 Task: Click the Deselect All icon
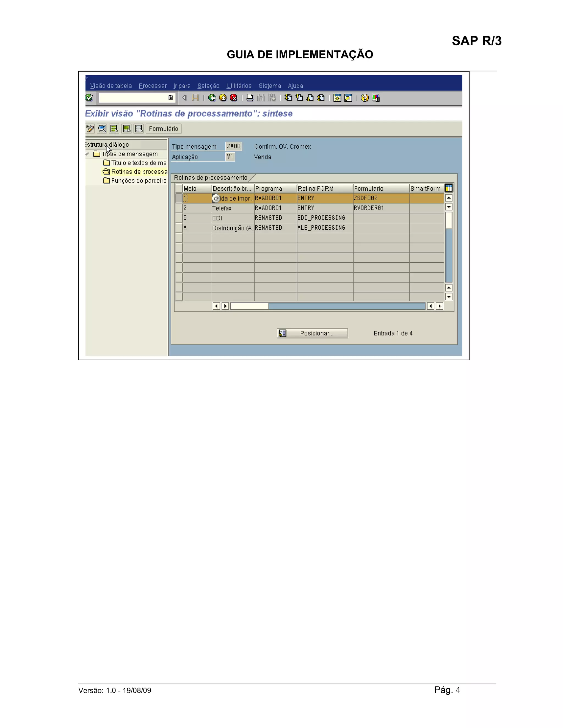[139, 129]
